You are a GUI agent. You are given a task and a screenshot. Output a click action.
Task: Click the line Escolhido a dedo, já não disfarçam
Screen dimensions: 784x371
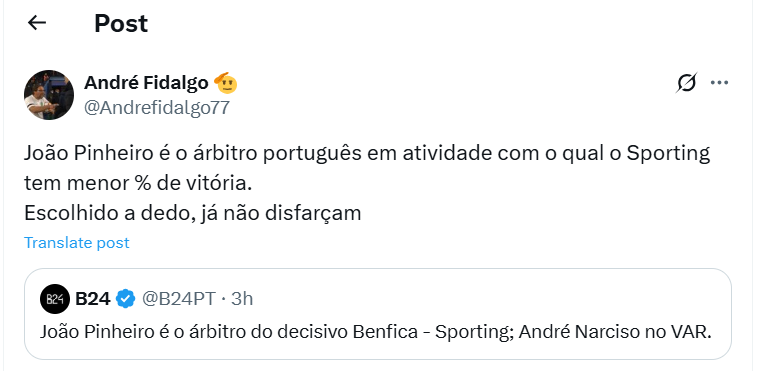(192, 214)
